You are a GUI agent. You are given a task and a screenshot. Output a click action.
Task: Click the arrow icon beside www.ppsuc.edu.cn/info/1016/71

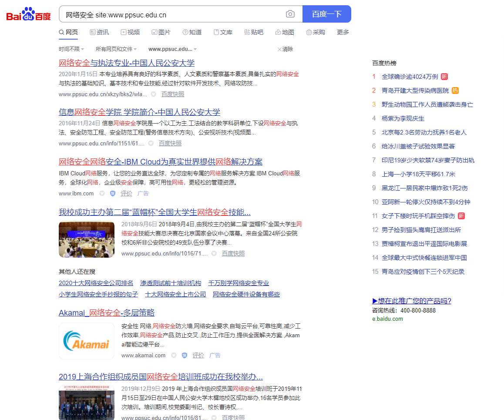pyautogui.click(x=214, y=254)
